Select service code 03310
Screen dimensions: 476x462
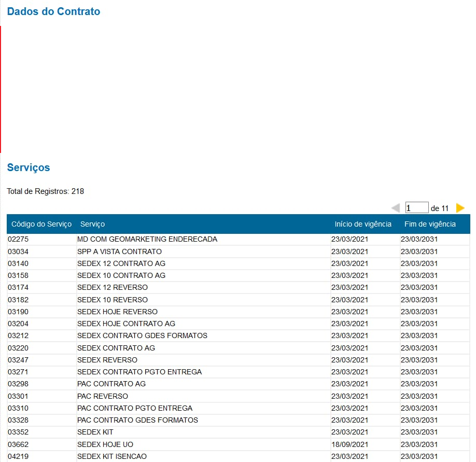coord(18,408)
